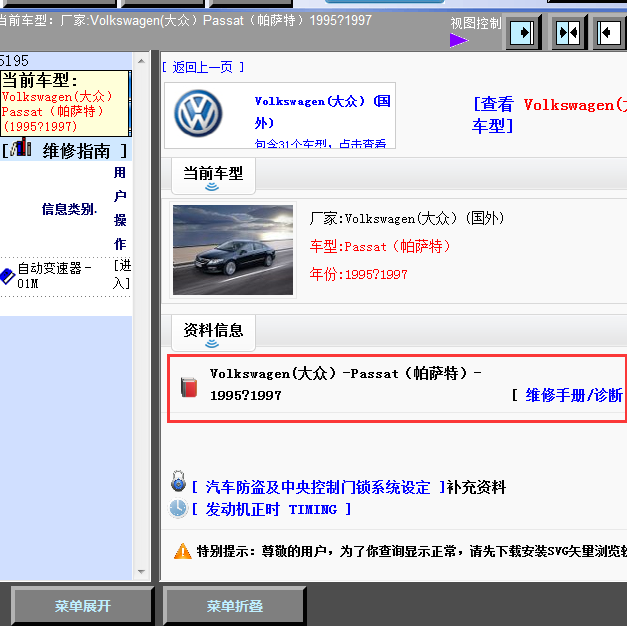The width and height of the screenshot is (627, 626).
Task: Click the left-arrow view control button
Action: [x=609, y=32]
